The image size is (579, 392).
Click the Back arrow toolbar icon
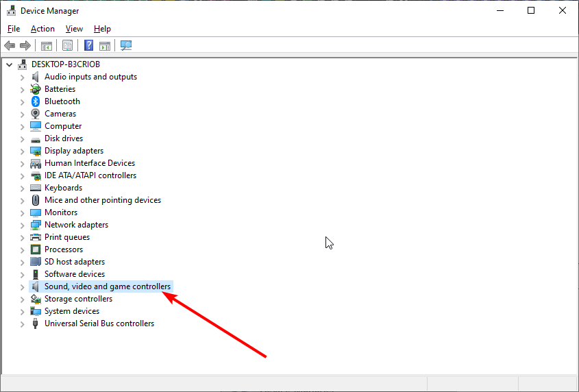pyautogui.click(x=10, y=46)
